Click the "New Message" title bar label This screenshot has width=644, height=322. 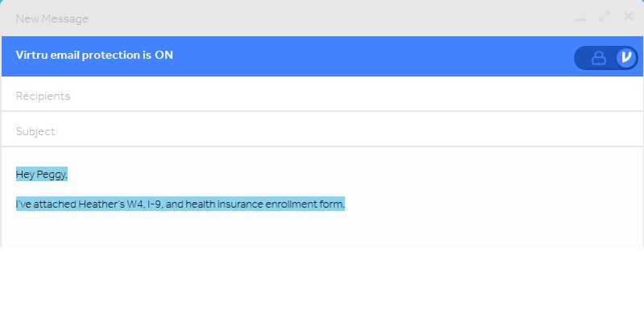tap(52, 19)
